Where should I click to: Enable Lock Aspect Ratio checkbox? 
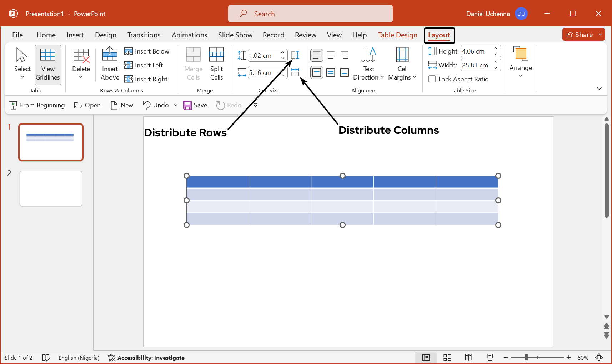(x=432, y=79)
